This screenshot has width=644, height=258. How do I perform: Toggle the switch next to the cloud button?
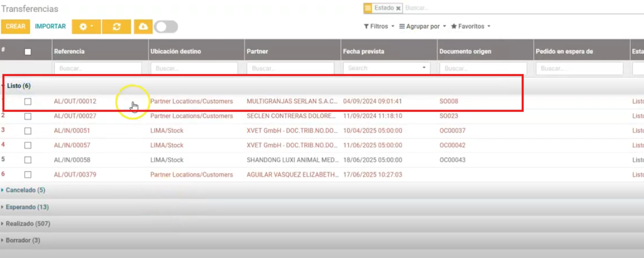pyautogui.click(x=166, y=27)
